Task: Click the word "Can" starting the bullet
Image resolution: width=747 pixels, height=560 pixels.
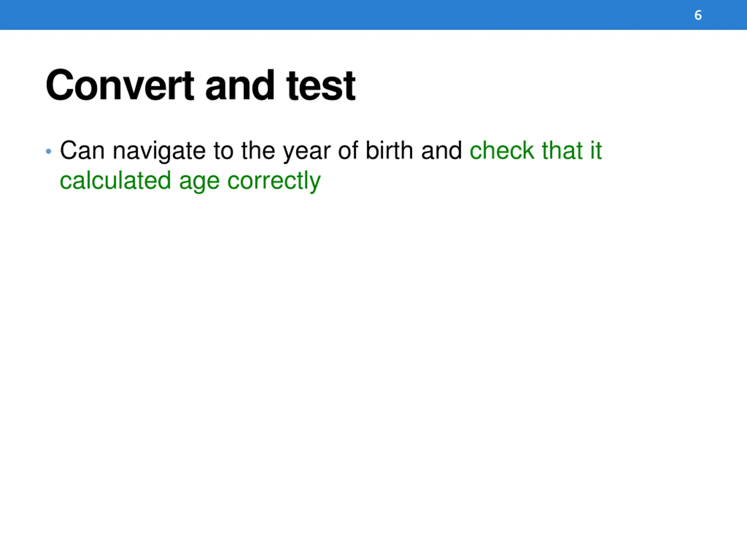Action: [x=82, y=150]
